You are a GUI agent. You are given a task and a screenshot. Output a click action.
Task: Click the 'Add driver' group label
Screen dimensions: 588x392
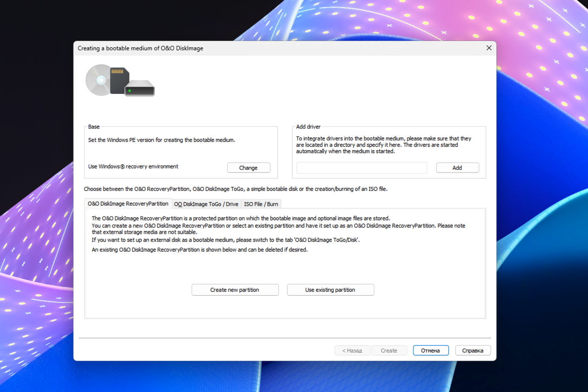(x=309, y=127)
